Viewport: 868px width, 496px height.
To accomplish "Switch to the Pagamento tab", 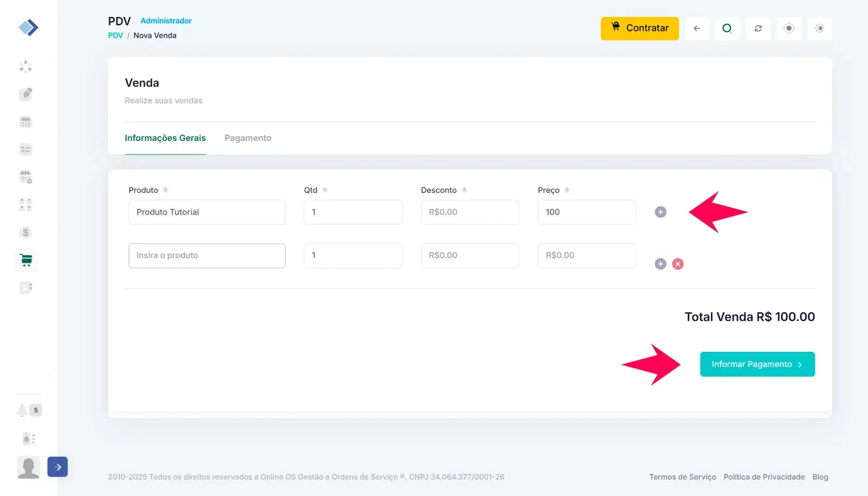I will (247, 138).
